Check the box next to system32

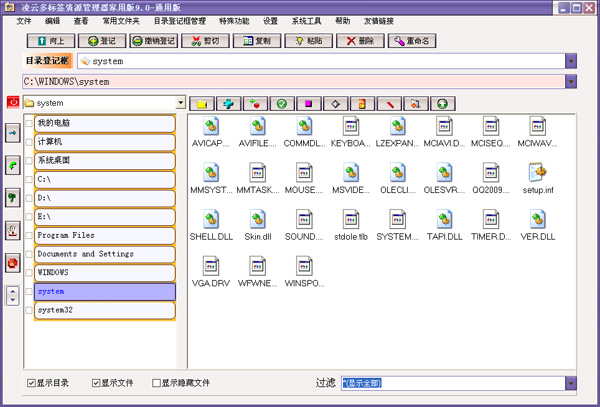(29, 310)
